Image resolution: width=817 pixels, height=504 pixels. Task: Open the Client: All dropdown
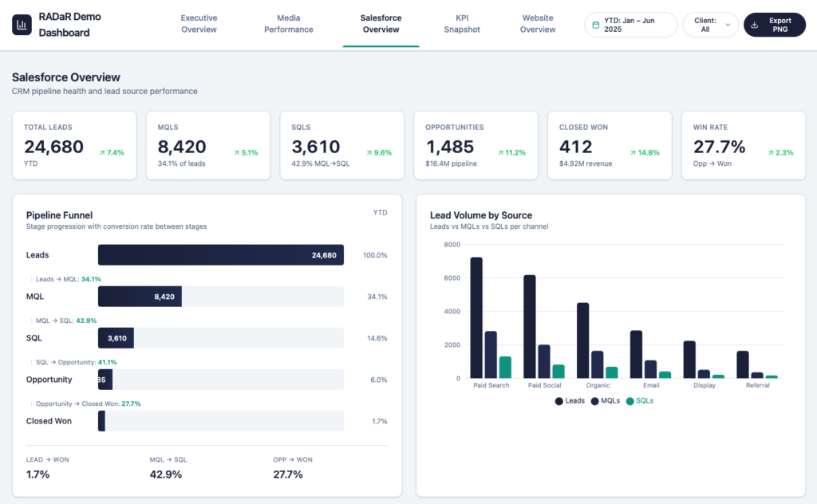coord(711,25)
